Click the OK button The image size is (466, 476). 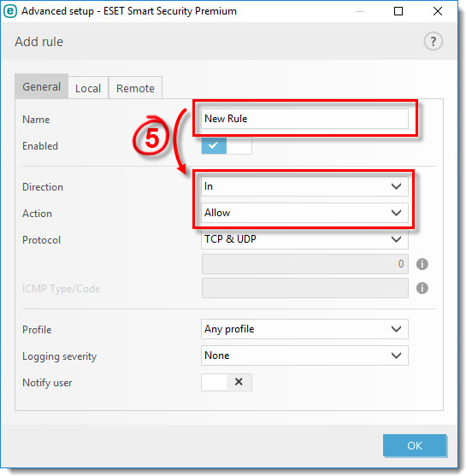(415, 445)
